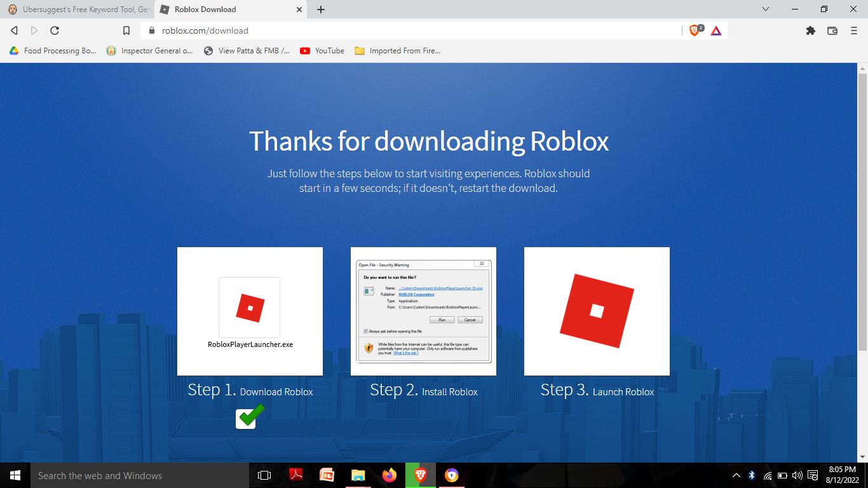868x488 pixels.
Task: Close the Roblox Download tab
Action: pos(300,10)
